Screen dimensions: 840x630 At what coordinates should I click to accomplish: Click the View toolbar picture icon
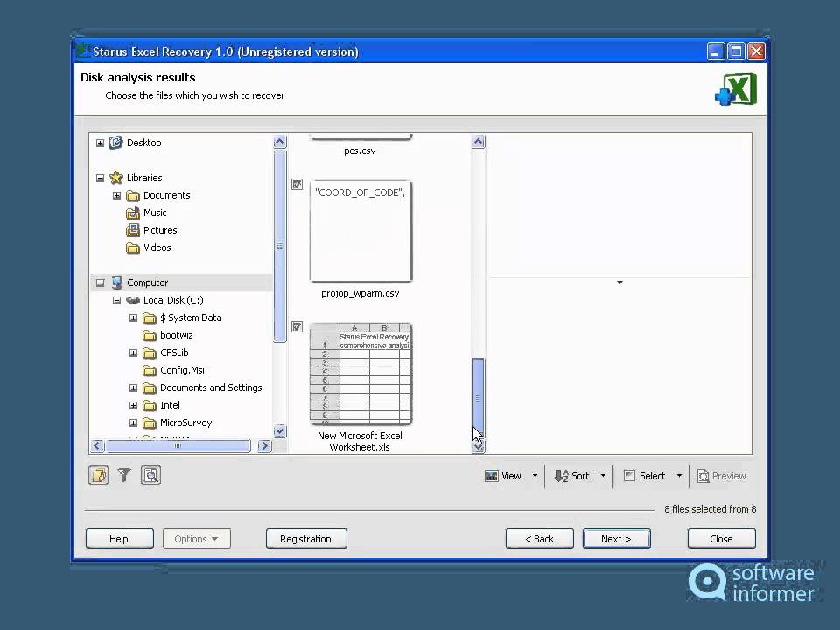pyautogui.click(x=491, y=476)
